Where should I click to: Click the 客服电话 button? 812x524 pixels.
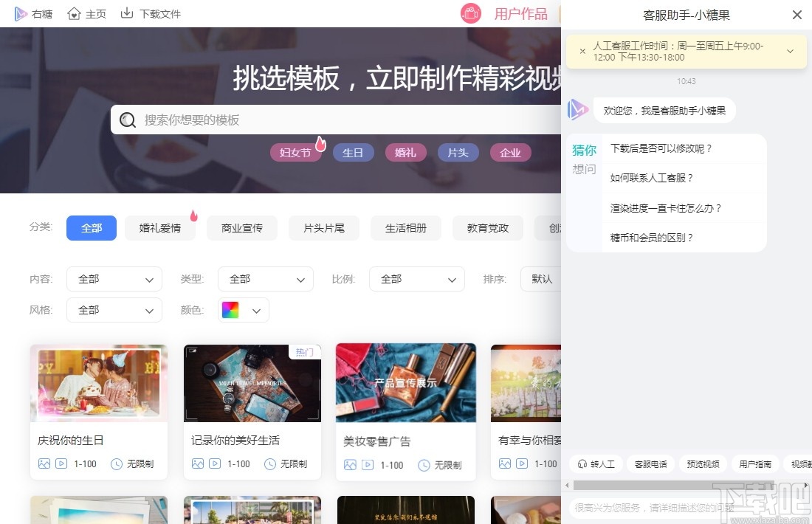(x=650, y=464)
